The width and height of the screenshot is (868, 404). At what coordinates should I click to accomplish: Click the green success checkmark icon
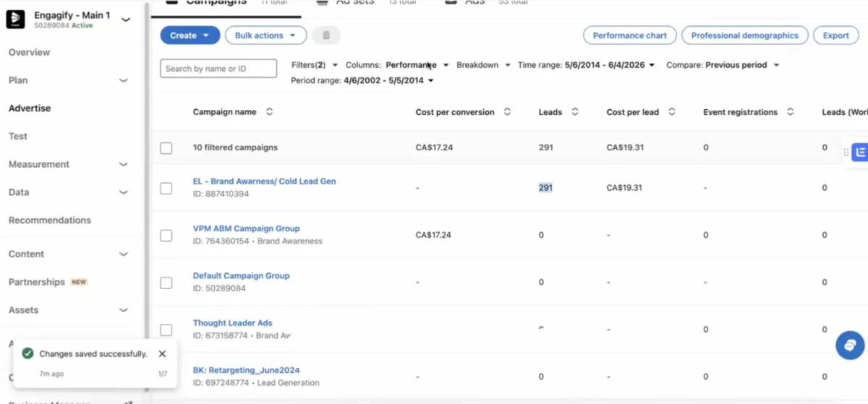click(x=27, y=354)
